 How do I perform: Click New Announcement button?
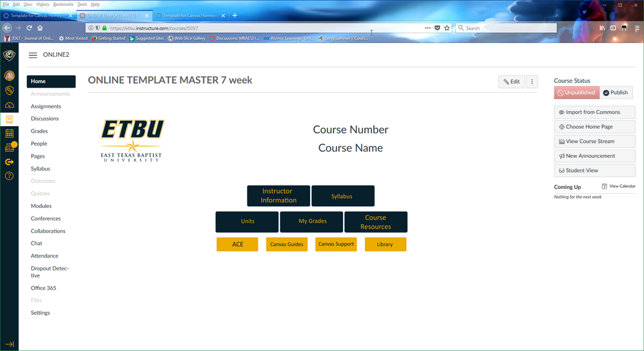[x=594, y=156]
